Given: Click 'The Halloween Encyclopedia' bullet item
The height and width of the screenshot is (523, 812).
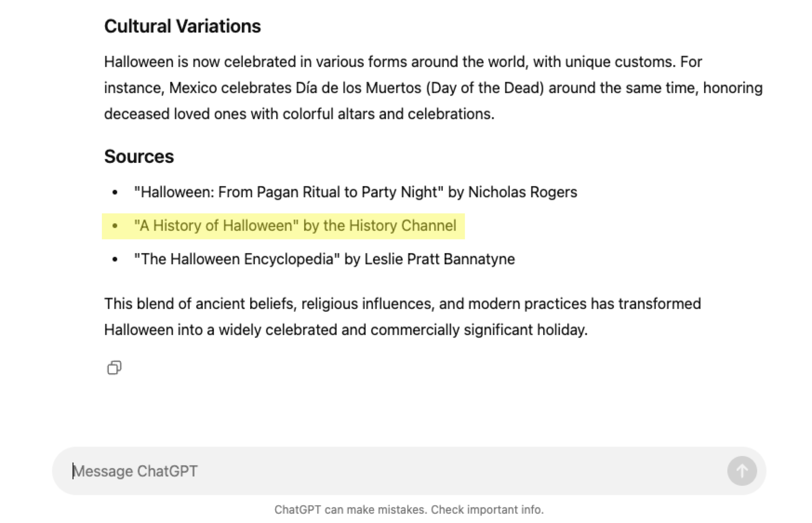Looking at the screenshot, I should [325, 259].
